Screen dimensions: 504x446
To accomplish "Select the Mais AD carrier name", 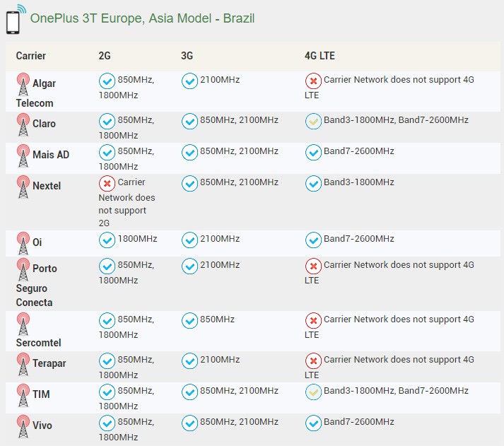I will (51, 155).
